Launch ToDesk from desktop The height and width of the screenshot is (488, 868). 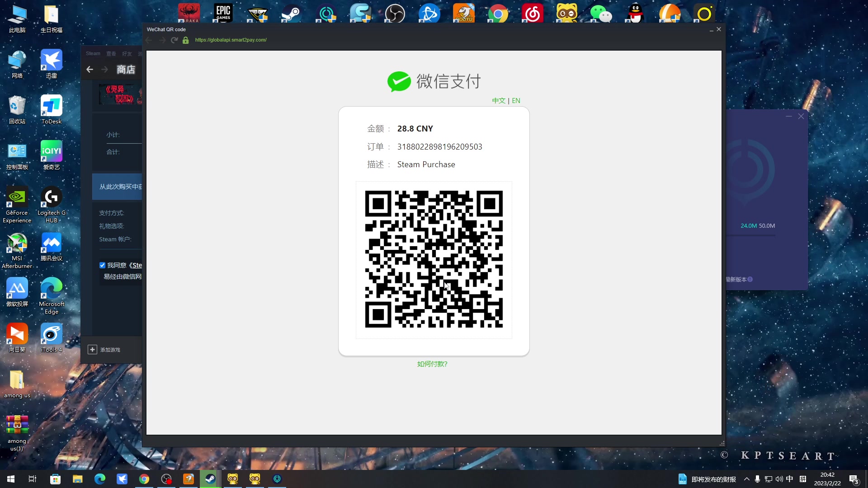coord(52,110)
